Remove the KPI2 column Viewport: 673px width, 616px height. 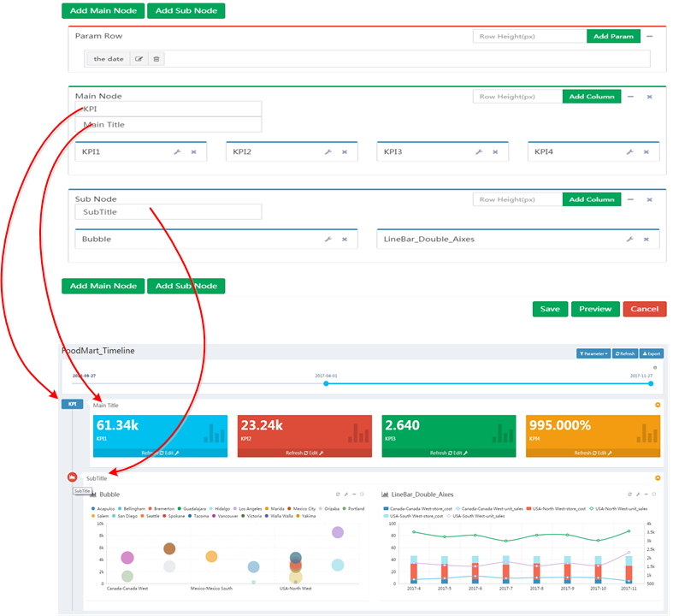pos(345,152)
